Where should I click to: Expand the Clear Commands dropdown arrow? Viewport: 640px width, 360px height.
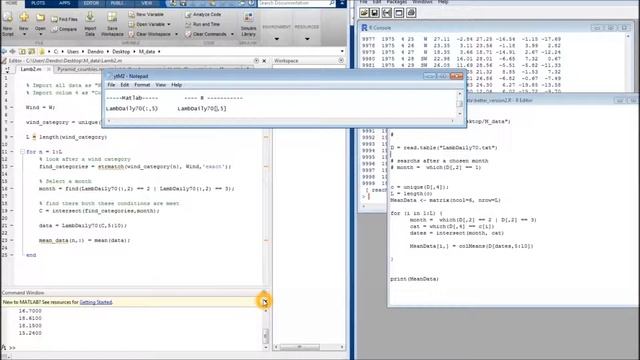tap(232, 34)
